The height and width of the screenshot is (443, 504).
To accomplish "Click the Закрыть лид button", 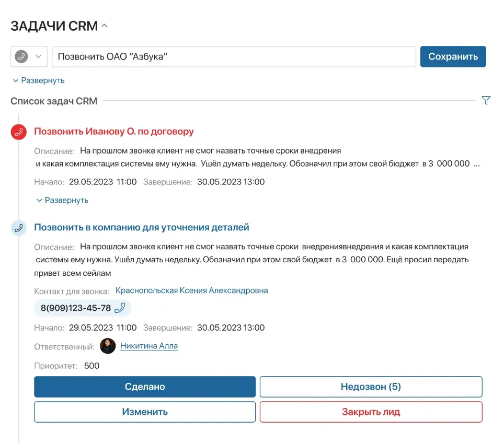I will (x=371, y=412).
